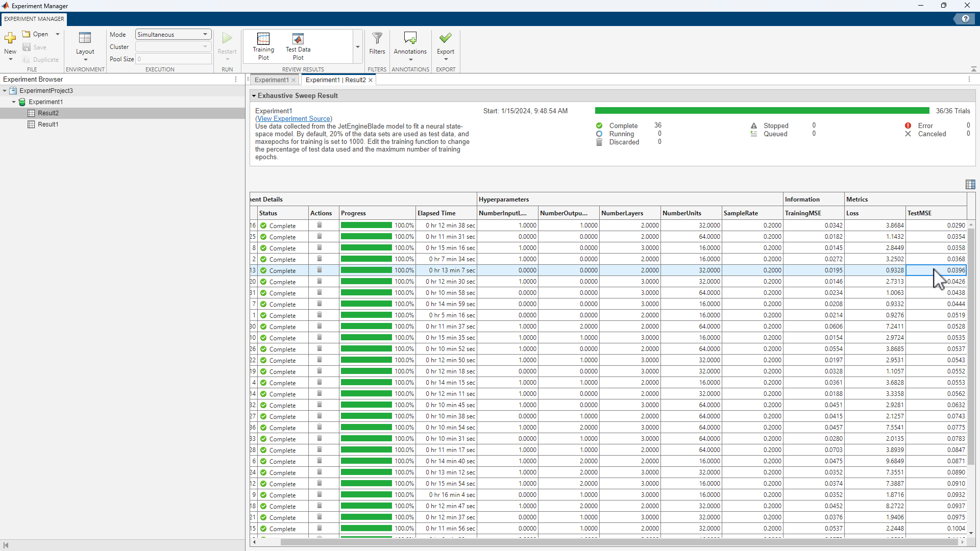The image size is (980, 551).
Task: Open the Open button dropdown arrow
Action: pos(58,34)
